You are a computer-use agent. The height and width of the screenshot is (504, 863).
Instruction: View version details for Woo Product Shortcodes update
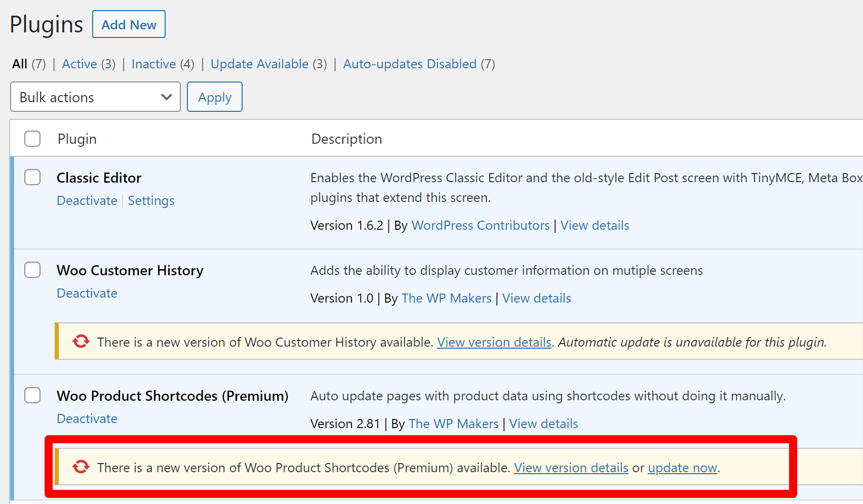coord(571,468)
